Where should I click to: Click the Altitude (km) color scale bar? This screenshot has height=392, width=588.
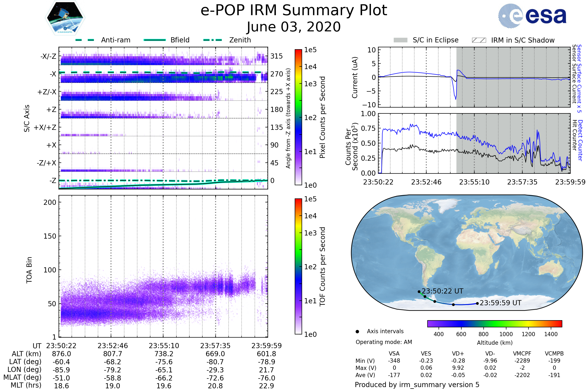pyautogui.click(x=494, y=323)
